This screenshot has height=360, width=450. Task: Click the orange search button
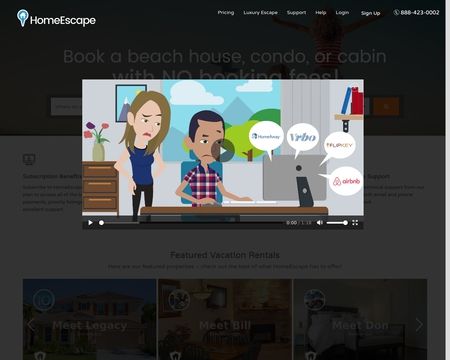pos(386,107)
